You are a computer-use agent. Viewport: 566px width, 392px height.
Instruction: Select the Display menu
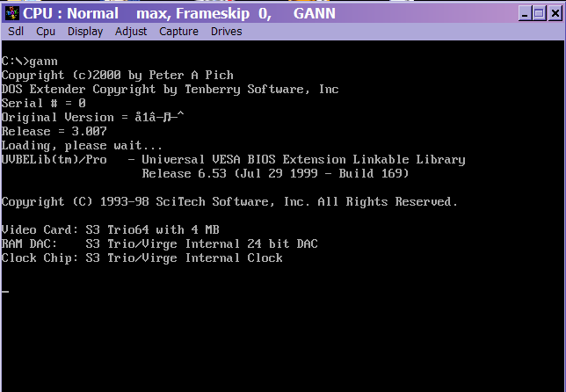click(85, 32)
